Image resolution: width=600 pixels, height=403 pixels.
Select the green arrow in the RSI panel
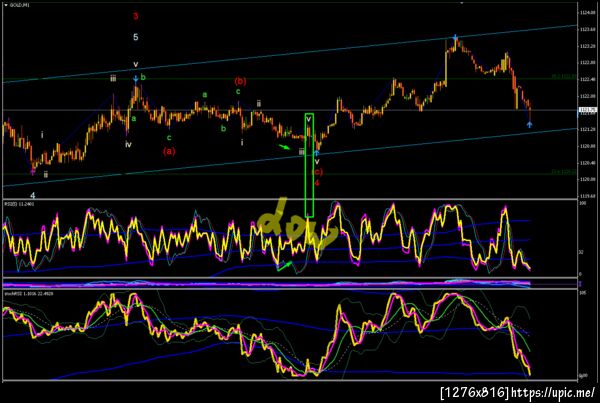tap(285, 266)
